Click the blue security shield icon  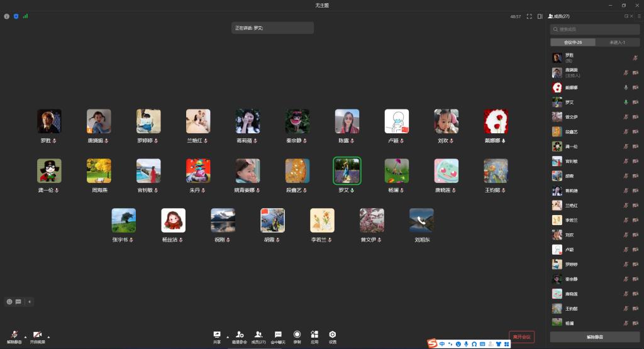coord(16,16)
